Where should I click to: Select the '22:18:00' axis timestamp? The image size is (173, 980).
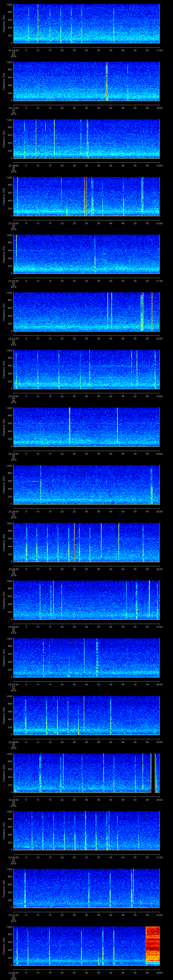13,166
